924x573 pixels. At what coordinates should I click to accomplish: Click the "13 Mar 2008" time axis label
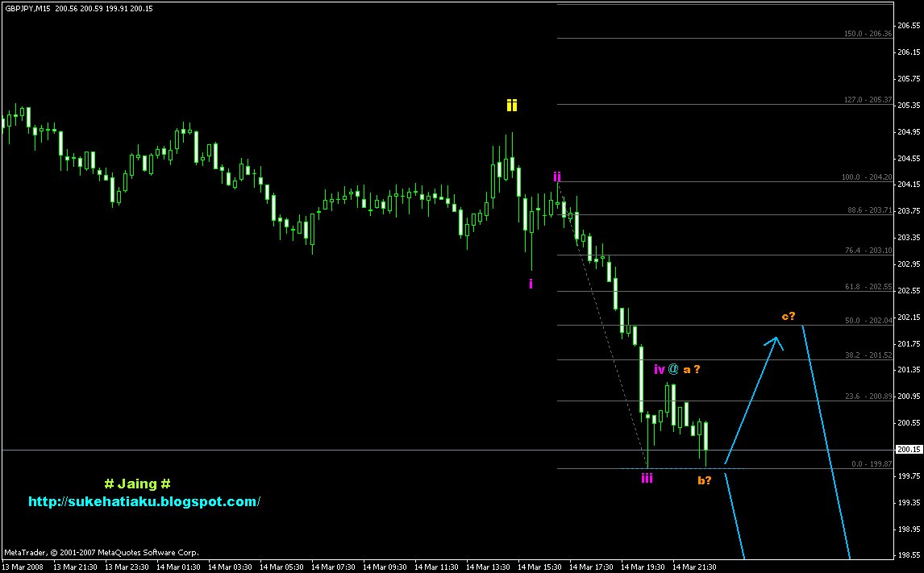pyautogui.click(x=22, y=567)
